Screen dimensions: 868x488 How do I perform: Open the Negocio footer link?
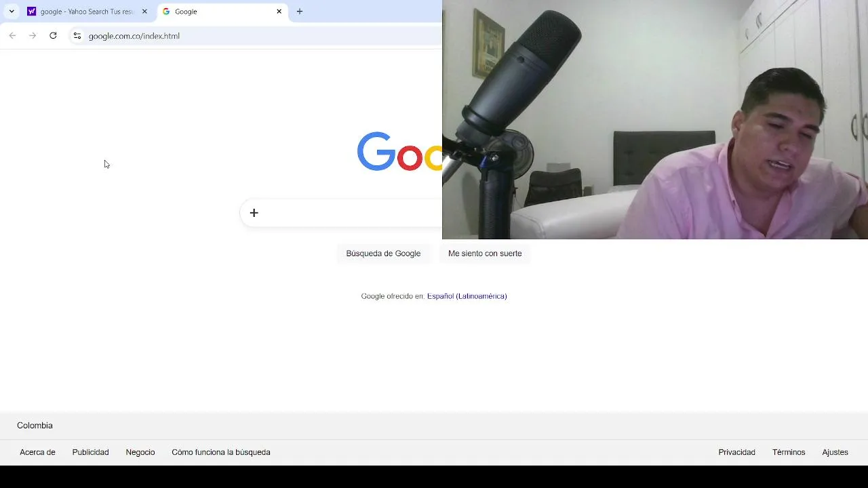140,452
